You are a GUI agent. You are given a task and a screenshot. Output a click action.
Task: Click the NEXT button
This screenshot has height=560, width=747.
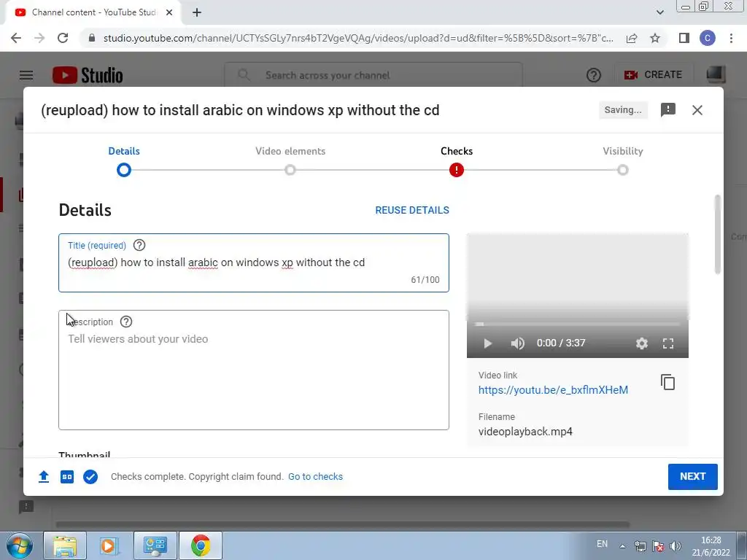693,477
